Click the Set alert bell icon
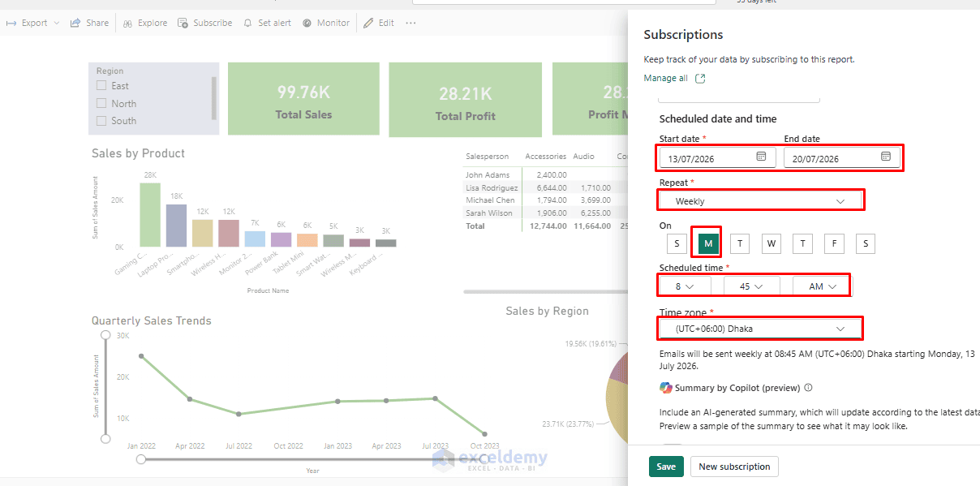The height and width of the screenshot is (486, 980). (x=248, y=23)
